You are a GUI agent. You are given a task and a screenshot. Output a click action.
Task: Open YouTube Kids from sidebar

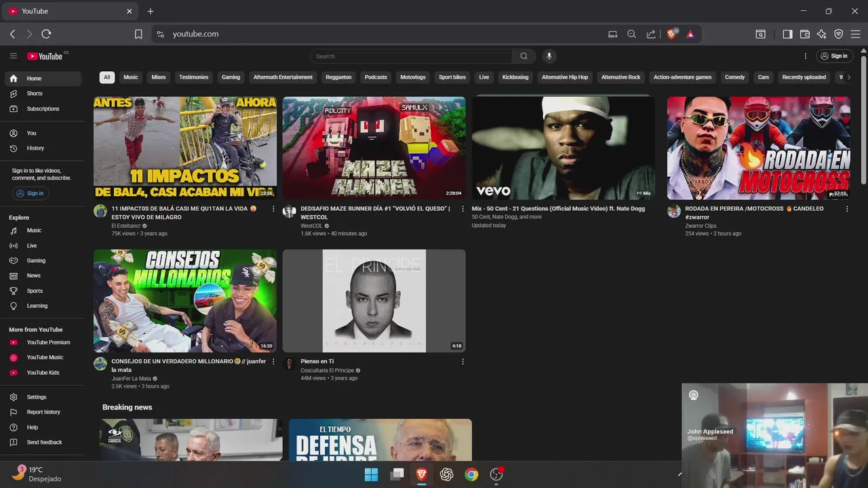tap(42, 372)
